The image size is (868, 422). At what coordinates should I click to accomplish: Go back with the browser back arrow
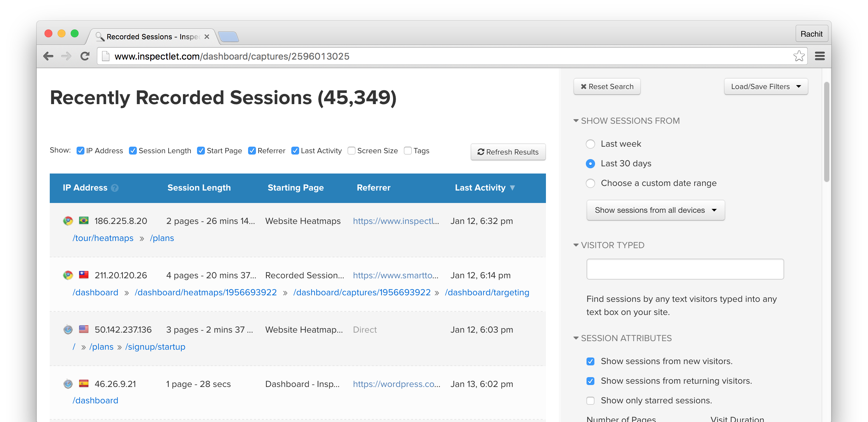(x=48, y=56)
